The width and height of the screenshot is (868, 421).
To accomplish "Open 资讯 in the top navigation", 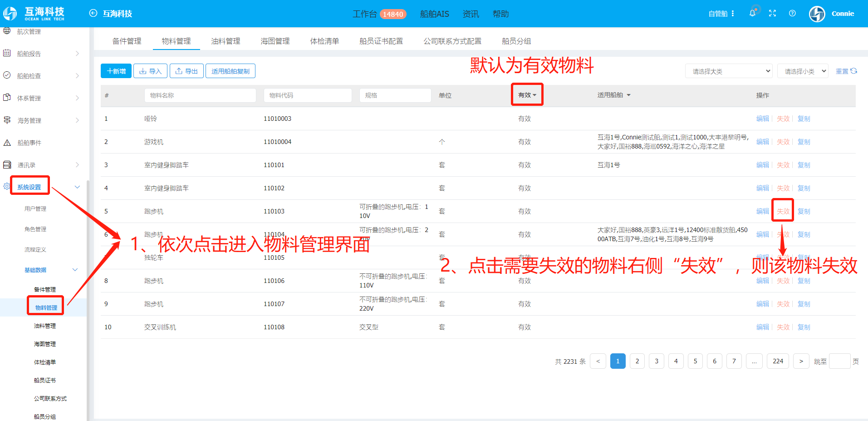I will pyautogui.click(x=471, y=14).
